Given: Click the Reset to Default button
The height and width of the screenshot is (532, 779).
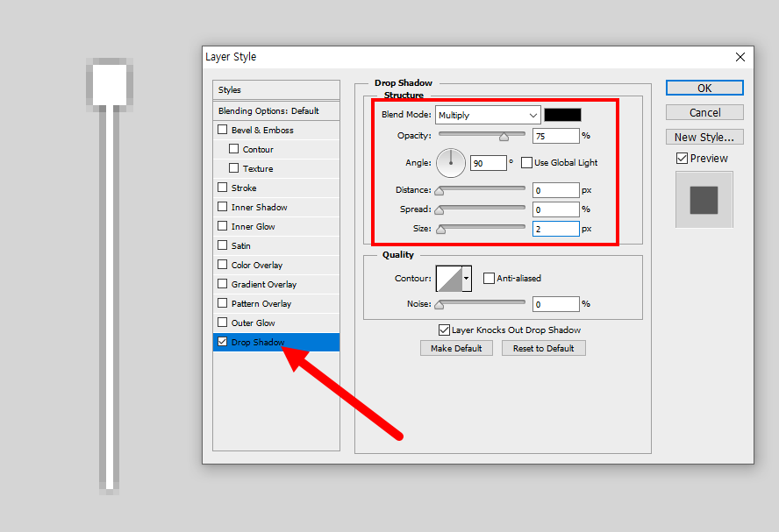Looking at the screenshot, I should tap(544, 348).
